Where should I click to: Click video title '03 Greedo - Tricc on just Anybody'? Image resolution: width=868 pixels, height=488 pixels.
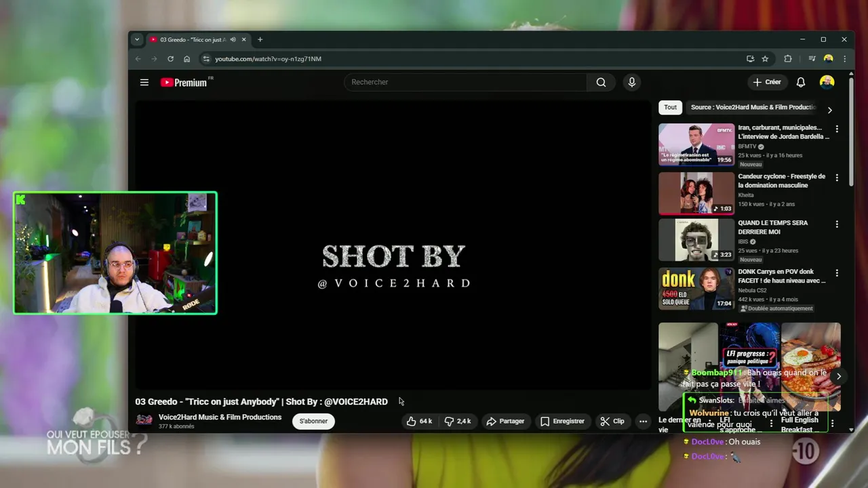[x=261, y=402]
